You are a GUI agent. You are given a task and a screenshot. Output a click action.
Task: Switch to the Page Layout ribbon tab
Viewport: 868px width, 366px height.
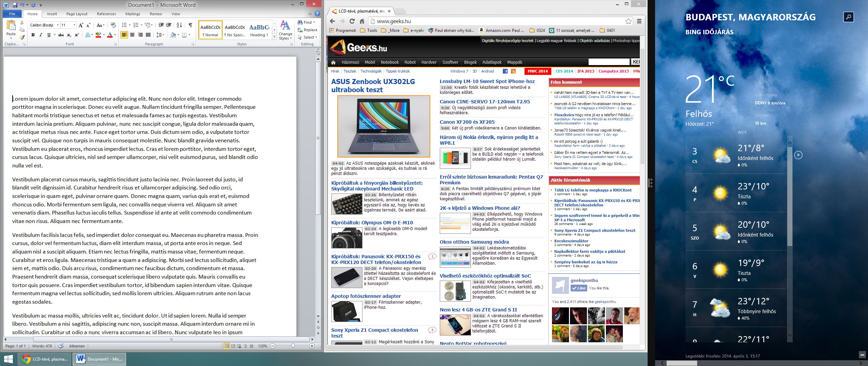(77, 14)
